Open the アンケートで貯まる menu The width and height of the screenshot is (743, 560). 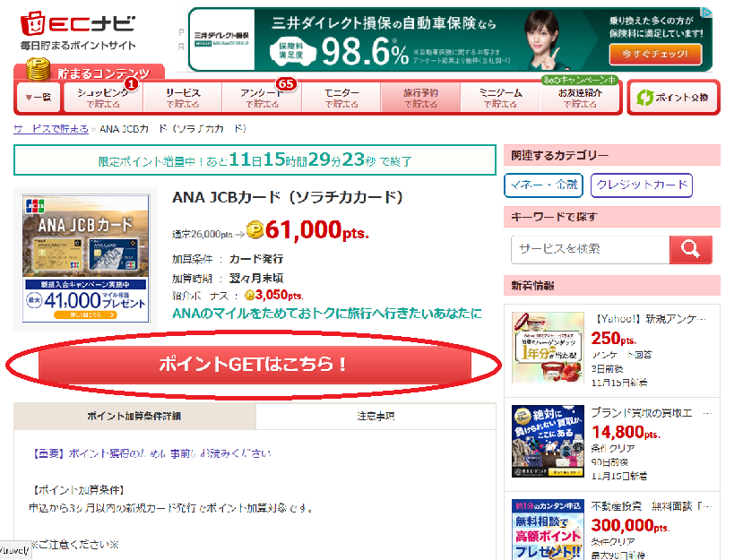(262, 98)
